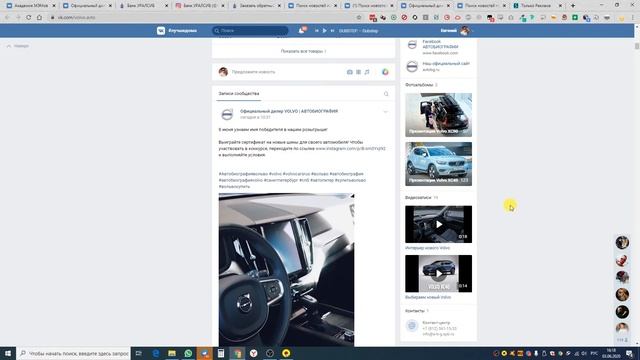Image resolution: width=640 pixels, height=360 pixels.
Task: Click the Windows taskbar search box
Action: pos(74,353)
